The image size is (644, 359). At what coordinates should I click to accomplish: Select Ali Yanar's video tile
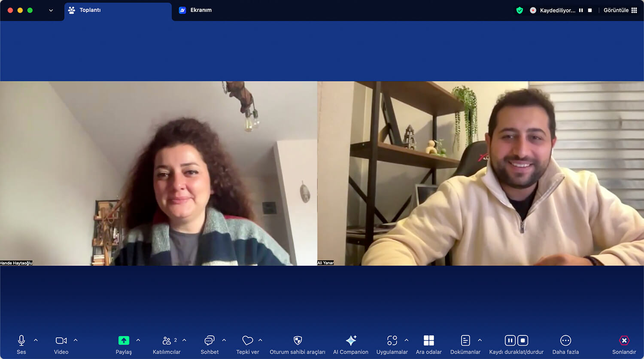(480, 173)
